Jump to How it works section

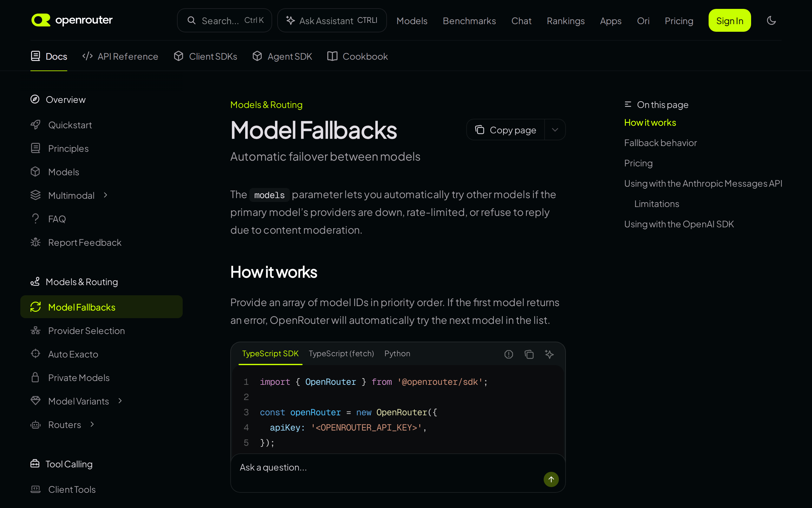tap(650, 123)
